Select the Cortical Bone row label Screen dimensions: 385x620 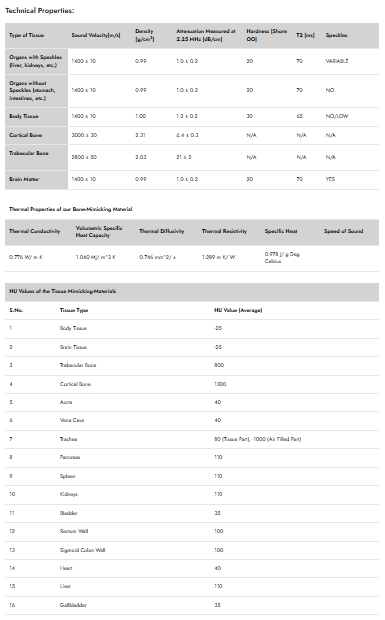point(26,135)
